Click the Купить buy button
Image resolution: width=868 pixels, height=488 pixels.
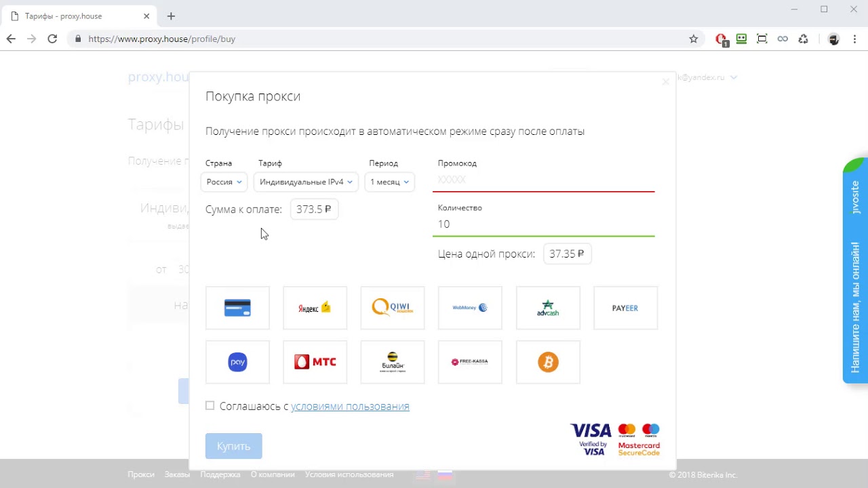(234, 446)
